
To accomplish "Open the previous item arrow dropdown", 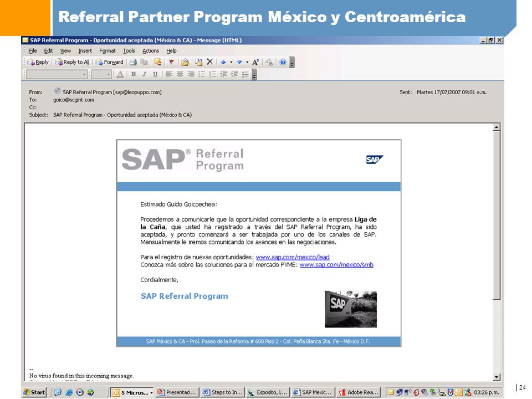I will (x=231, y=62).
